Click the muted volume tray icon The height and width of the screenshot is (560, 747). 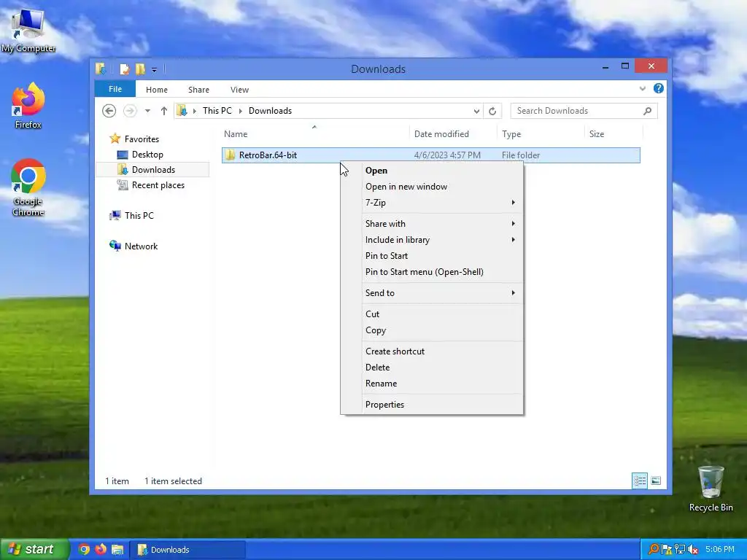693,549
